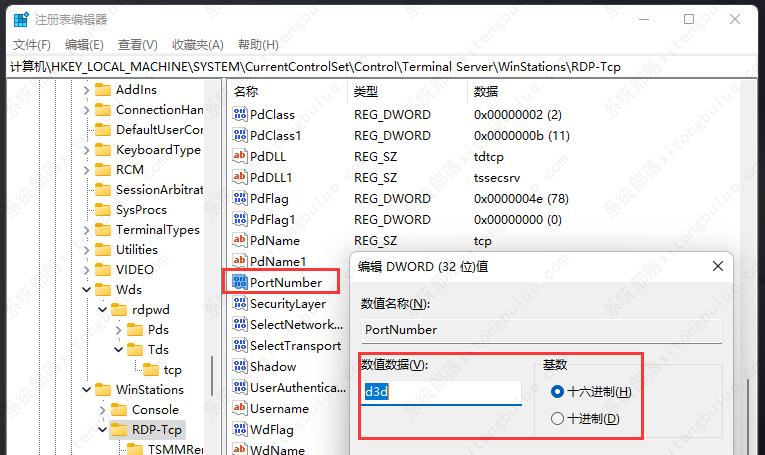Viewport: 765px width, 455px height.
Task: Click the Registry Editor app icon in title bar
Action: coord(20,19)
